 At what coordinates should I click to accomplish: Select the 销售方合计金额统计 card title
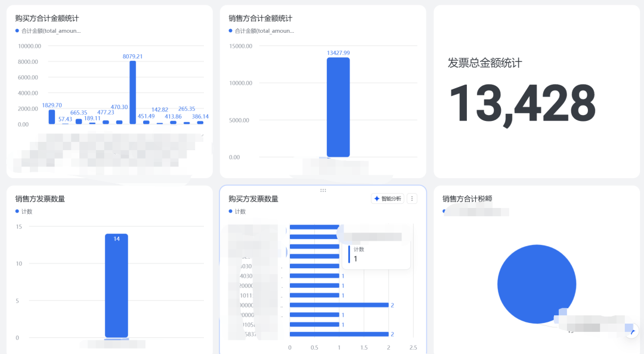point(261,18)
